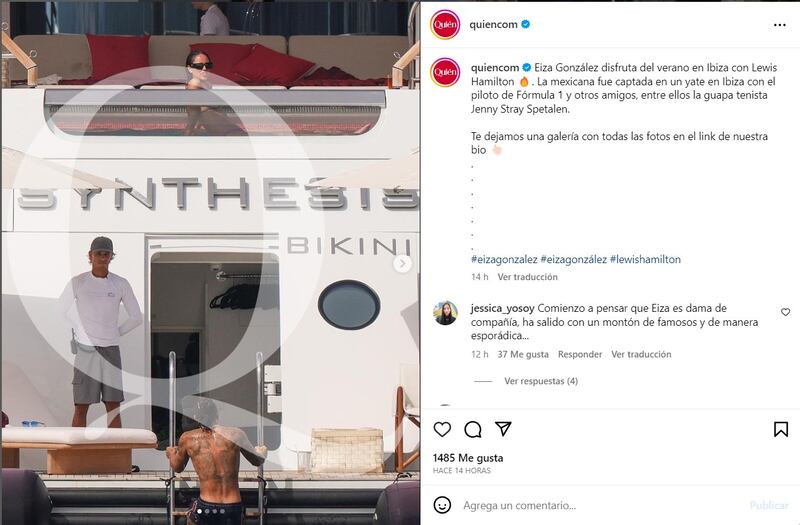Image resolution: width=800 pixels, height=525 pixels.
Task: Click Responder on jessica_yosoy's comment
Action: pyautogui.click(x=580, y=354)
